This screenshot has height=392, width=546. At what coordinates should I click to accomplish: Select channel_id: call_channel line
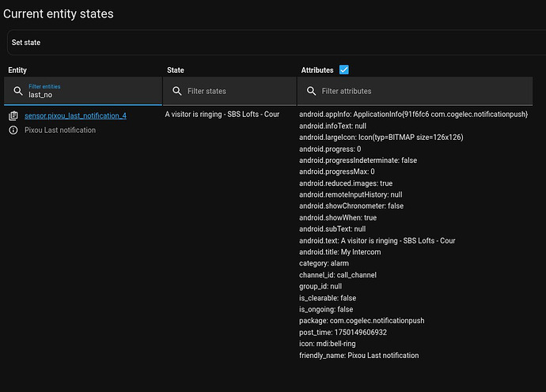click(338, 275)
